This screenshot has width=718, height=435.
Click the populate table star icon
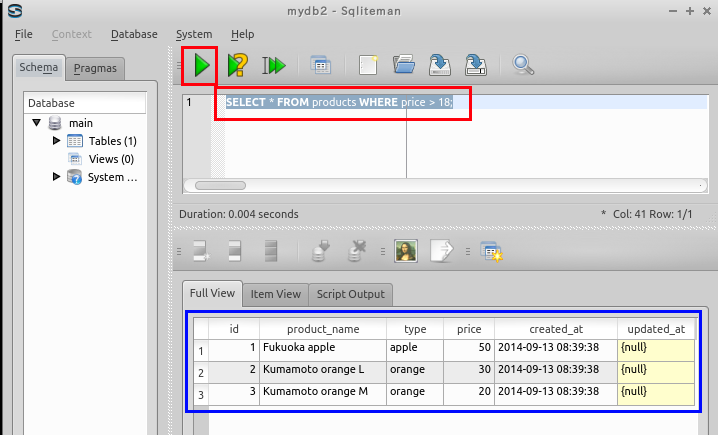[491, 251]
